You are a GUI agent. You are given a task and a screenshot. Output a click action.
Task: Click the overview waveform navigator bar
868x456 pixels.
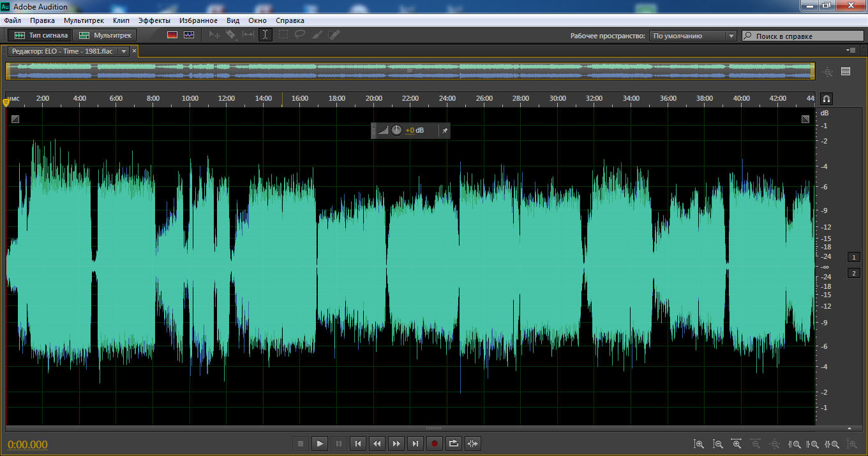pos(410,71)
